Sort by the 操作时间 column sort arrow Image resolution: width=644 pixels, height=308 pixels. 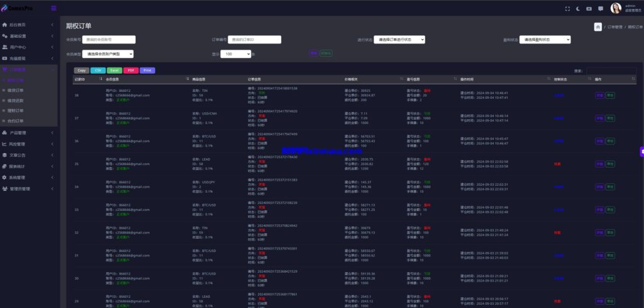(548, 79)
